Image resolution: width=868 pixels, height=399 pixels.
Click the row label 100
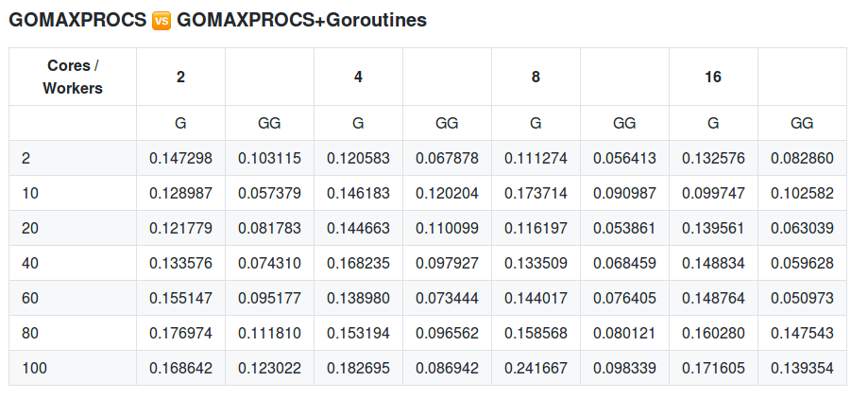click(34, 368)
